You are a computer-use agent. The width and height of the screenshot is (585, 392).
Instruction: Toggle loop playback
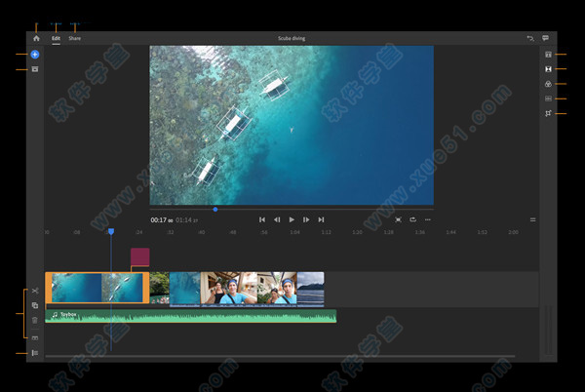pyautogui.click(x=412, y=220)
